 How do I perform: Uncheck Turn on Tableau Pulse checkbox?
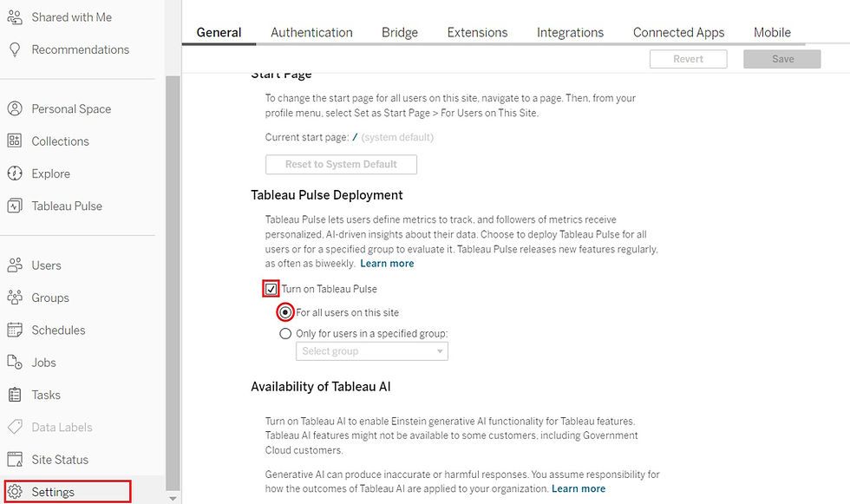pos(271,289)
